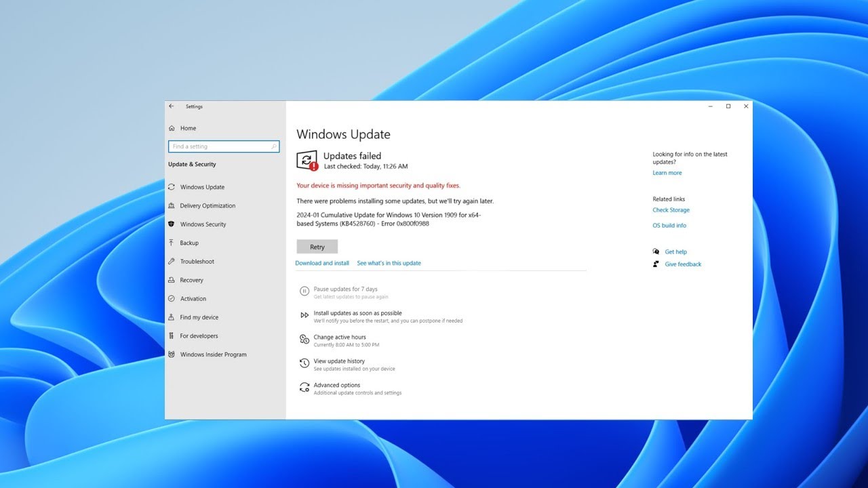868x488 pixels.
Task: Click the Learn more link
Action: pyautogui.click(x=667, y=173)
